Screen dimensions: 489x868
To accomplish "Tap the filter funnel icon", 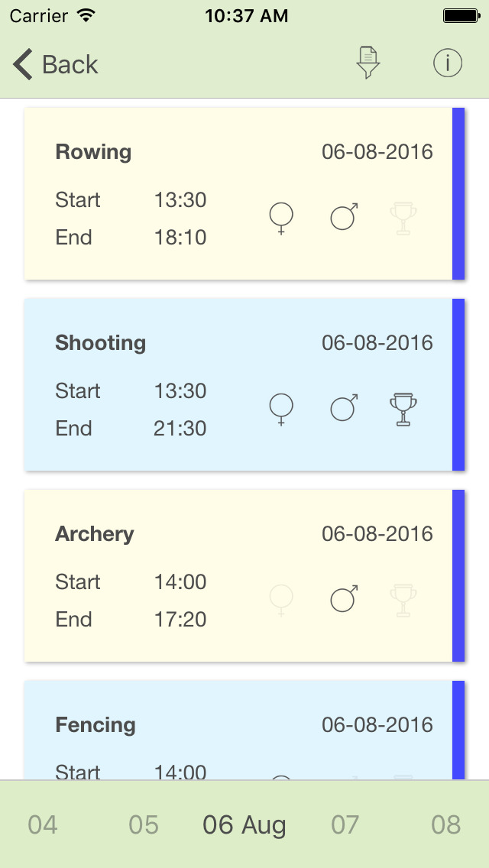I will pyautogui.click(x=368, y=63).
